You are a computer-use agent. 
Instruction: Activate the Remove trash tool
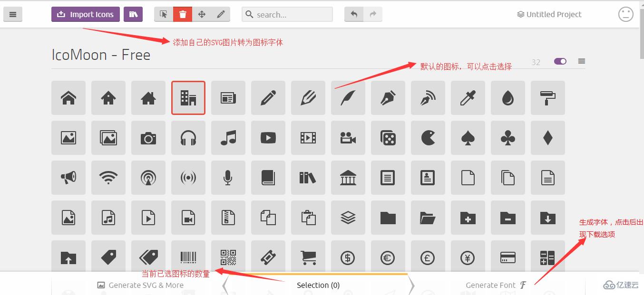183,14
